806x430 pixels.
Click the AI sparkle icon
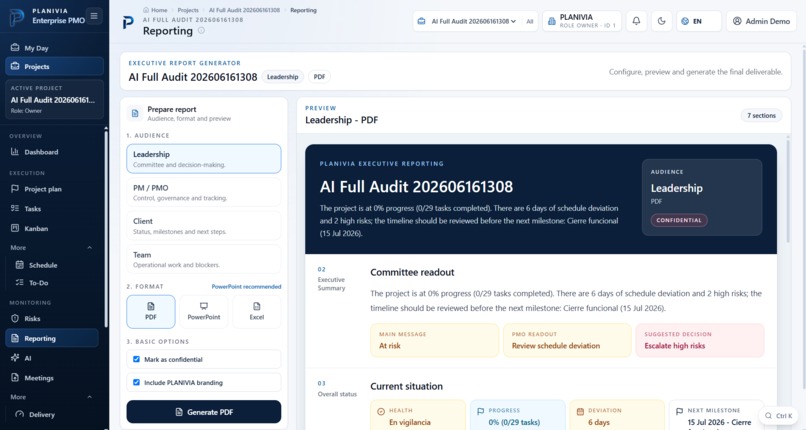tap(15, 358)
